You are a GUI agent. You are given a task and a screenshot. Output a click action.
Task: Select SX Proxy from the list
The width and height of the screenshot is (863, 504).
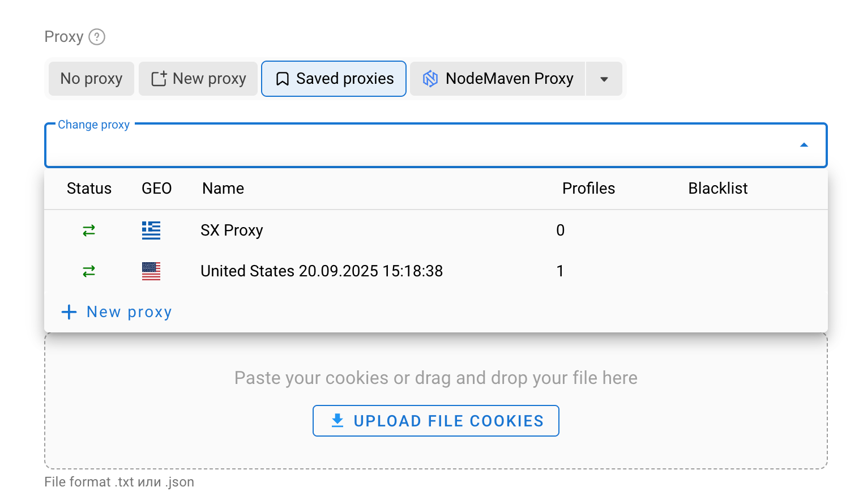click(x=232, y=230)
